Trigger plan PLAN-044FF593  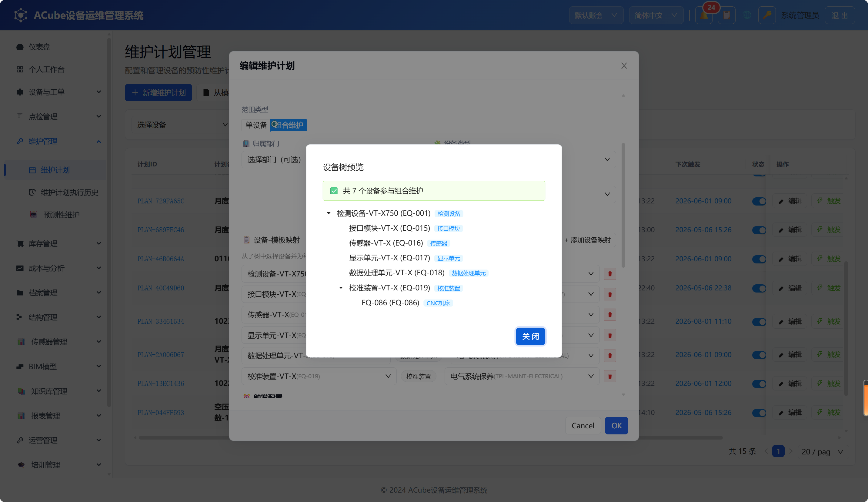click(x=829, y=412)
